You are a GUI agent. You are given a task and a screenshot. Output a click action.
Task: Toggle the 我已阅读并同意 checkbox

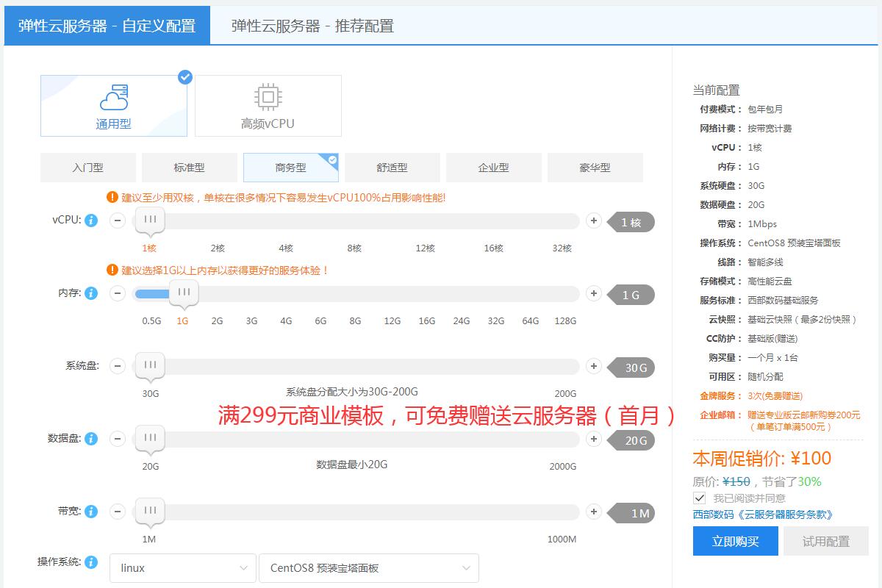tap(700, 498)
